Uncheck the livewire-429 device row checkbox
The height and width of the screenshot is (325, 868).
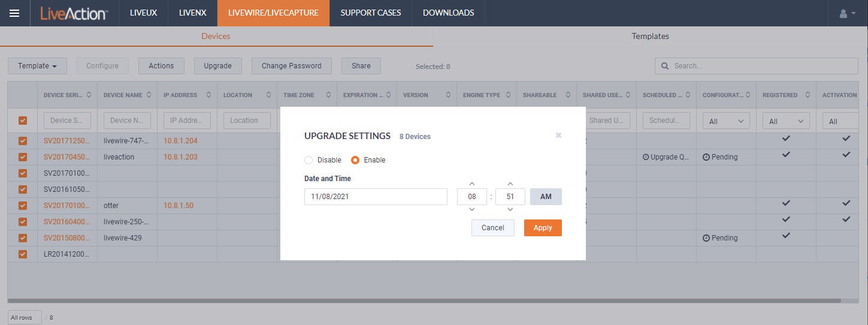(23, 238)
